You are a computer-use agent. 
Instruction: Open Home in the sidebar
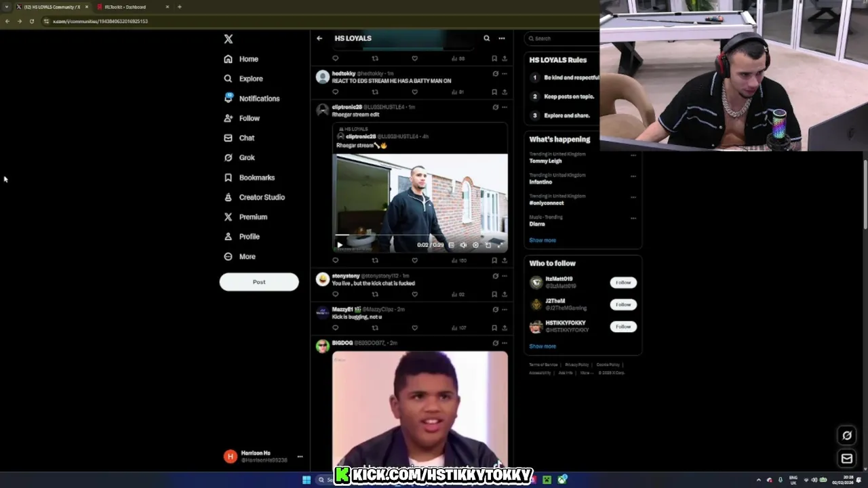[x=241, y=59]
